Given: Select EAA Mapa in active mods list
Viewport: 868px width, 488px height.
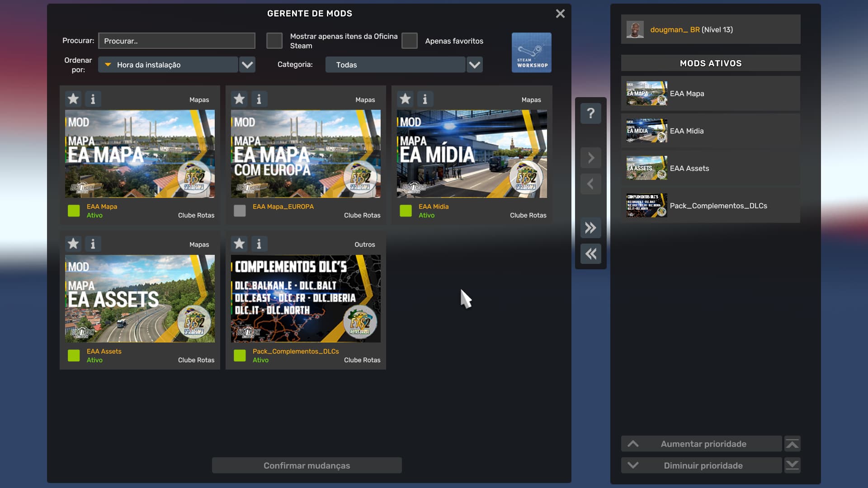Looking at the screenshot, I should point(711,94).
